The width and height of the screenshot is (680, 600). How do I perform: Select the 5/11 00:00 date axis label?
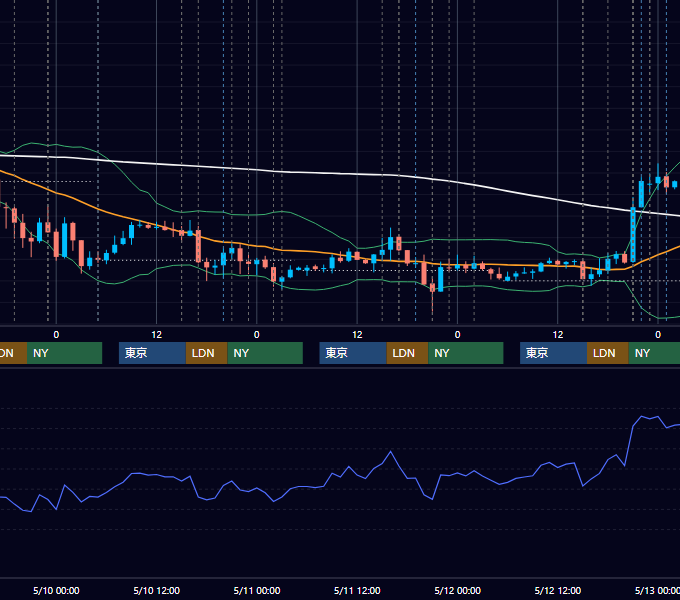pyautogui.click(x=257, y=590)
